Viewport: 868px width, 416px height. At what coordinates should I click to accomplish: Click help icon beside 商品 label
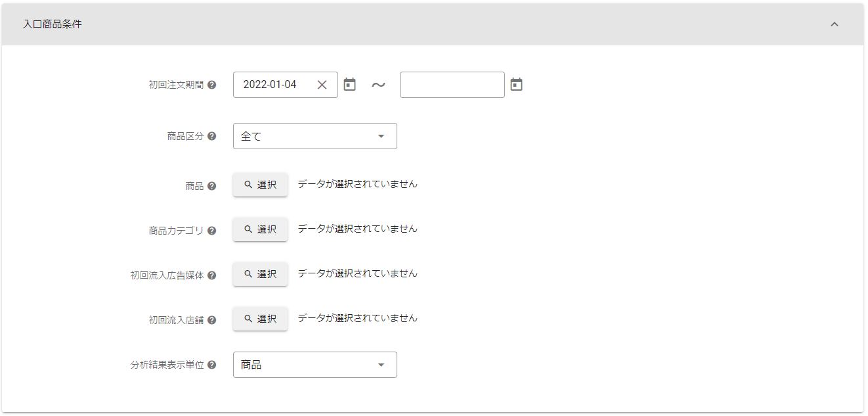(x=211, y=186)
